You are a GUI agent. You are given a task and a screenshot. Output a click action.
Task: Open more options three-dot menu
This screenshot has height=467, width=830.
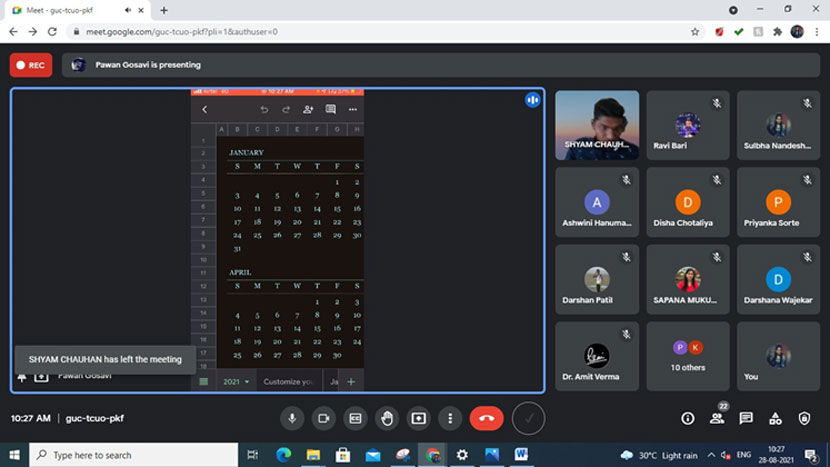click(x=450, y=418)
